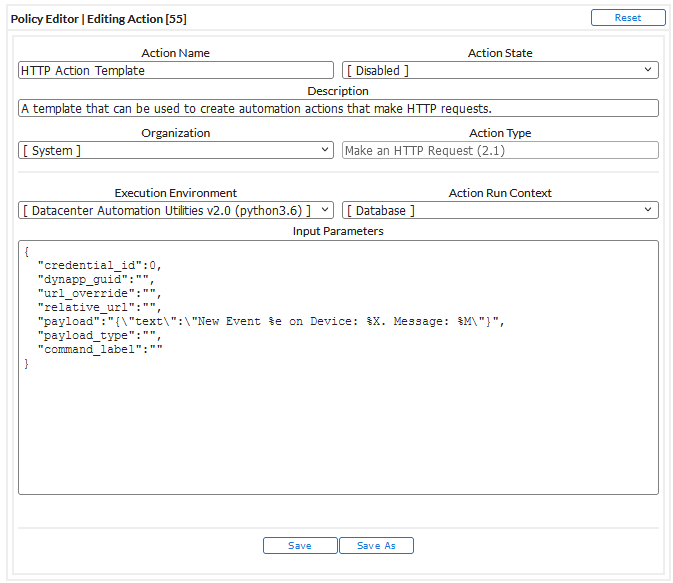This screenshot has width=673, height=583.
Task: Place cursor on the command_label line
Action: click(x=99, y=350)
